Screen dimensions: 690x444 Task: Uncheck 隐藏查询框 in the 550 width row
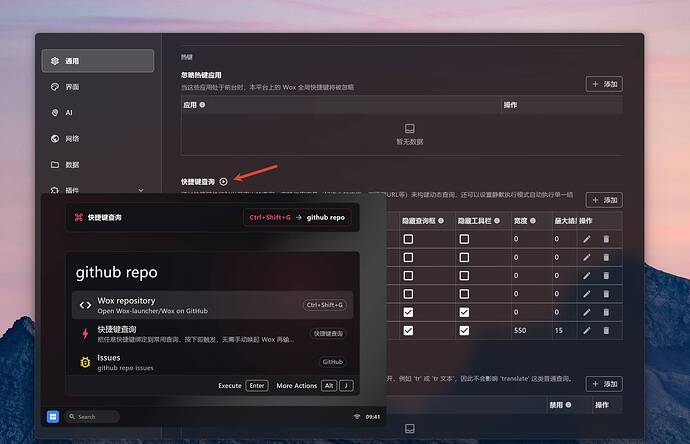click(408, 330)
